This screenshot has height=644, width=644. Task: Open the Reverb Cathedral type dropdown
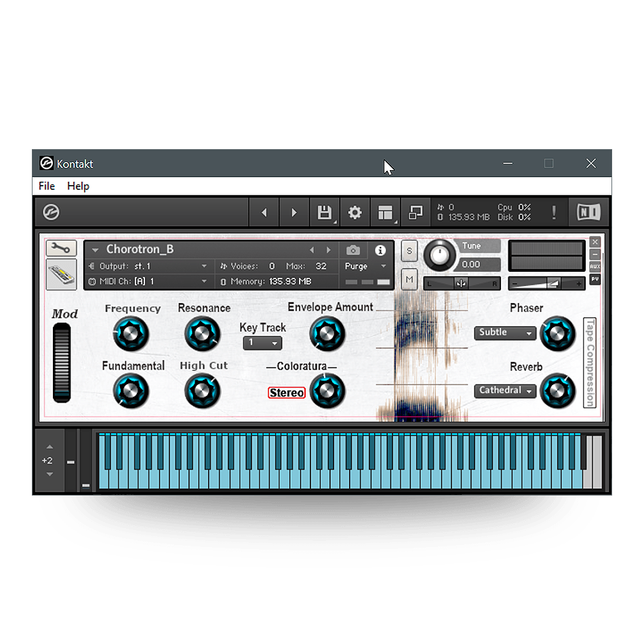tap(505, 390)
